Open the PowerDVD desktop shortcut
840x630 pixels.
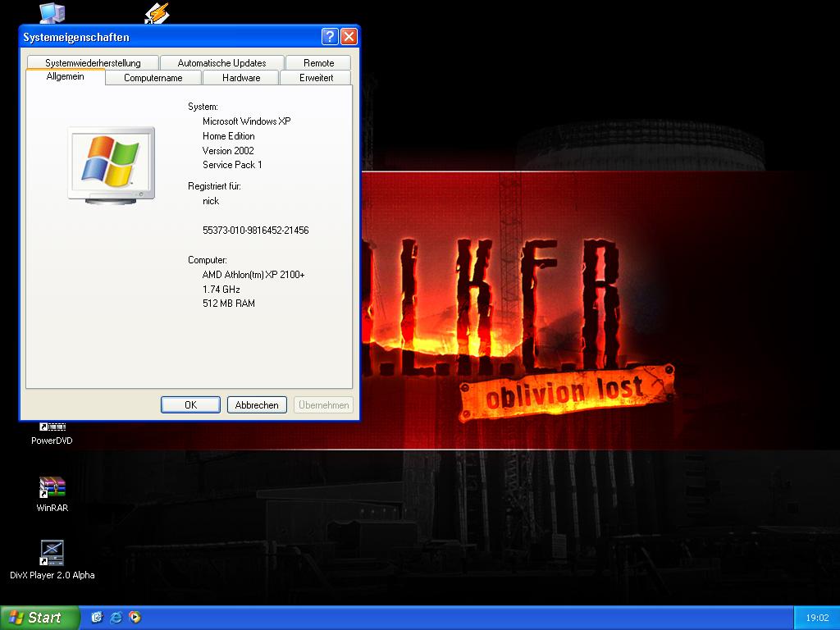click(52, 435)
